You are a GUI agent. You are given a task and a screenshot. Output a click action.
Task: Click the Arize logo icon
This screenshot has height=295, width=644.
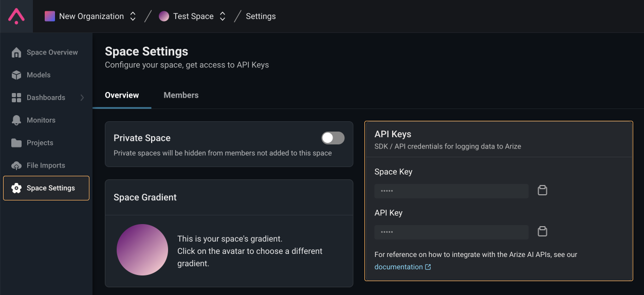coord(16,16)
